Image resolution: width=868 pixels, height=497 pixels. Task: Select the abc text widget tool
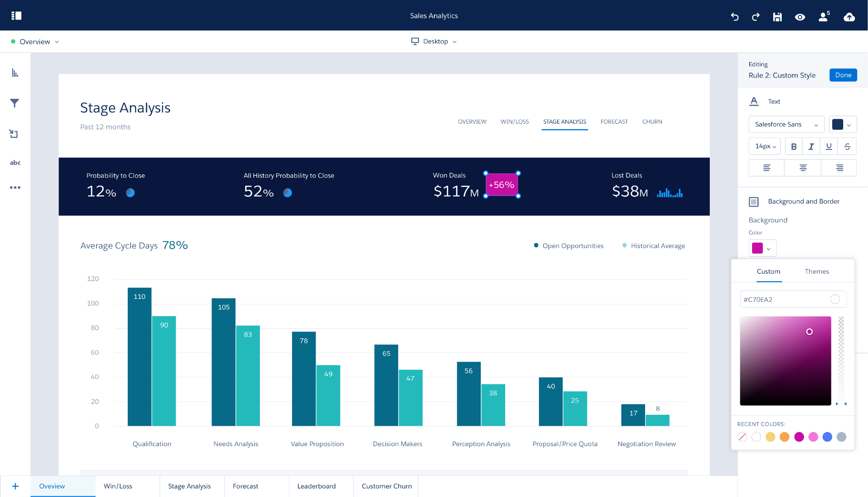pyautogui.click(x=15, y=163)
